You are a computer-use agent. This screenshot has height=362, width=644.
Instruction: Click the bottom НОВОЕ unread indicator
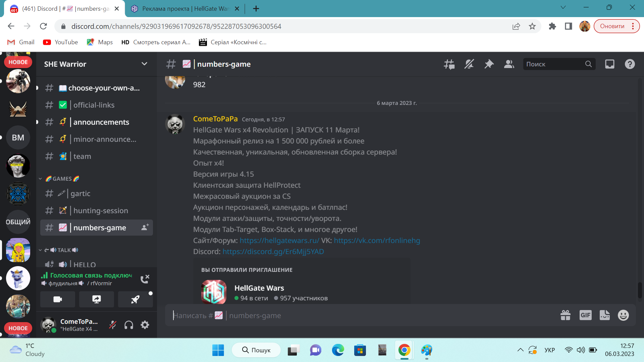(18, 328)
